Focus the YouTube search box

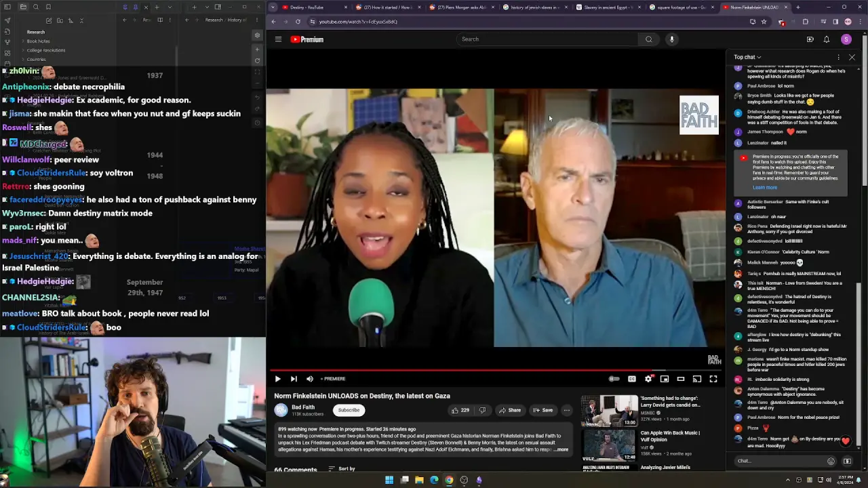coord(547,39)
